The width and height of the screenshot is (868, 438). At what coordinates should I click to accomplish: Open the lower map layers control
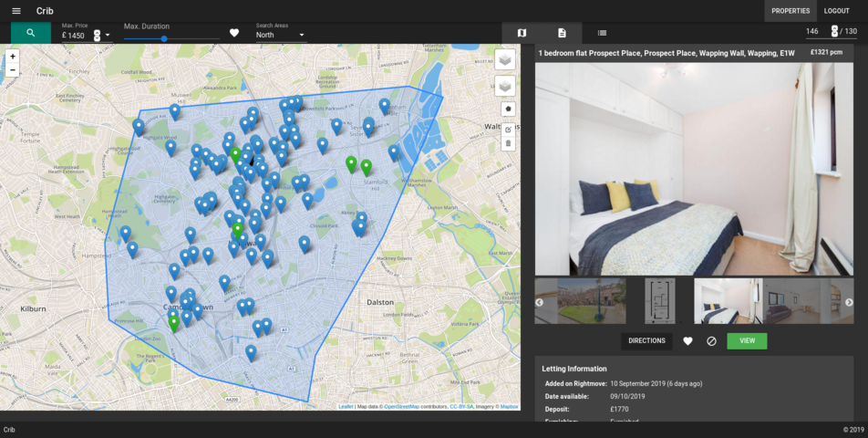click(505, 86)
